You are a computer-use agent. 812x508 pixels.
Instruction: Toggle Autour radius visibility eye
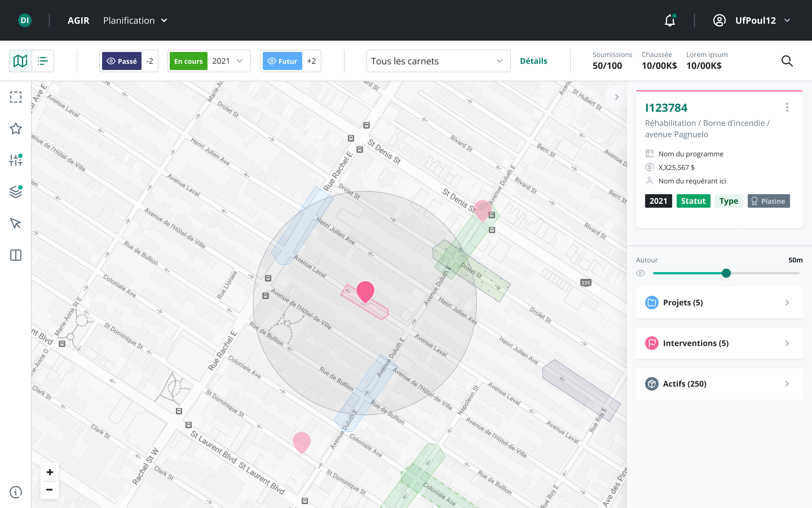click(x=641, y=273)
